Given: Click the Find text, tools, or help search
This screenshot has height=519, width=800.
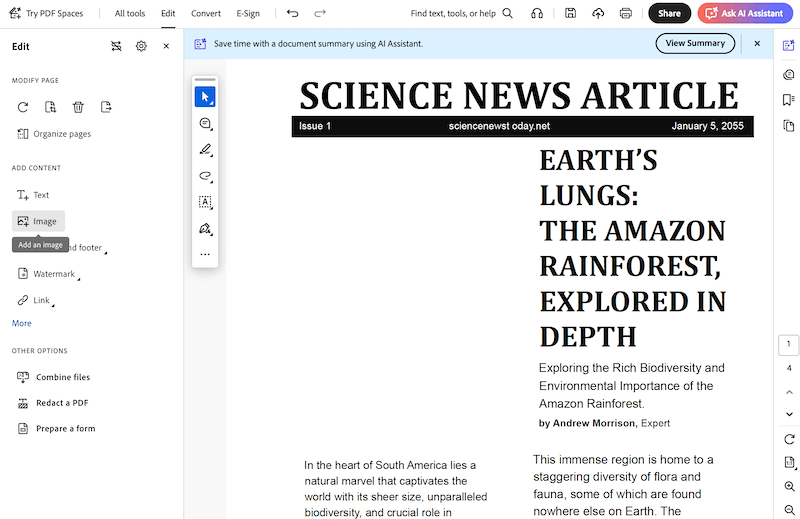Looking at the screenshot, I should click(461, 13).
